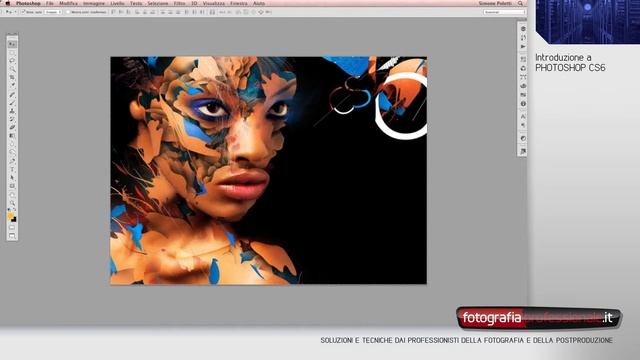Open the 3D menu

(194, 3)
